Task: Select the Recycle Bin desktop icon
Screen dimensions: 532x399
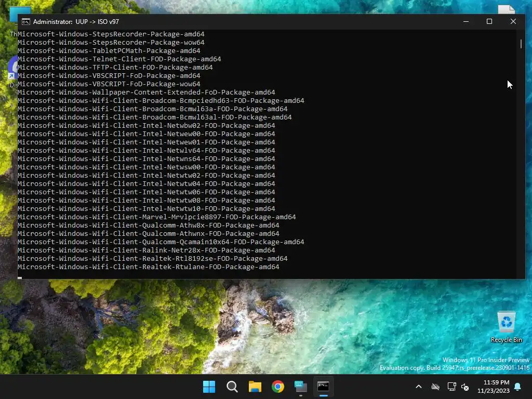Action: pos(506,327)
